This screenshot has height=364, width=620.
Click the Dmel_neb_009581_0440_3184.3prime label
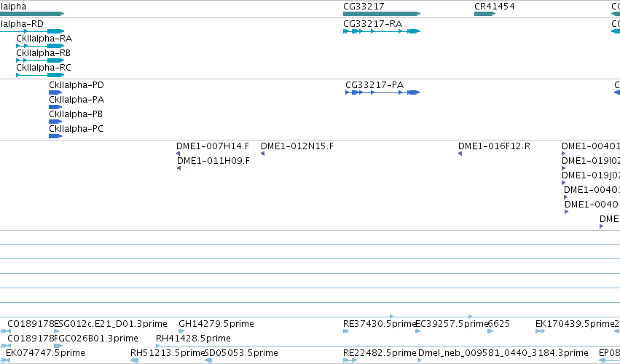503,353
